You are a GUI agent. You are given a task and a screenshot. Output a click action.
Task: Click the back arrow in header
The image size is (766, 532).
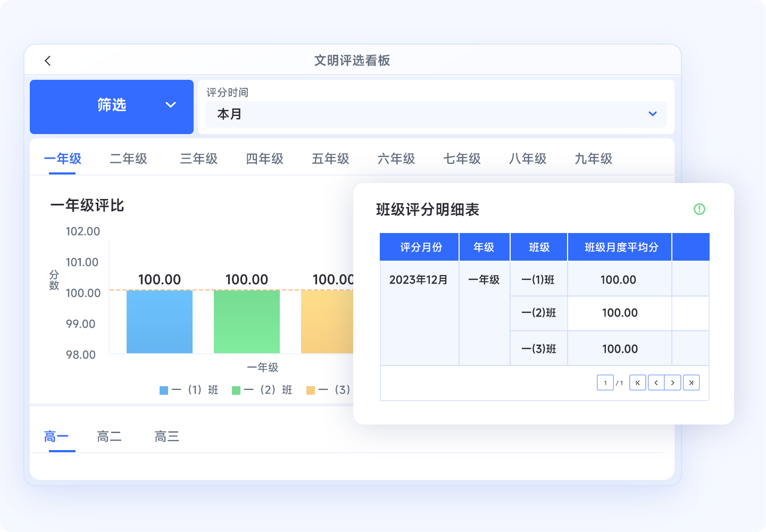click(48, 61)
